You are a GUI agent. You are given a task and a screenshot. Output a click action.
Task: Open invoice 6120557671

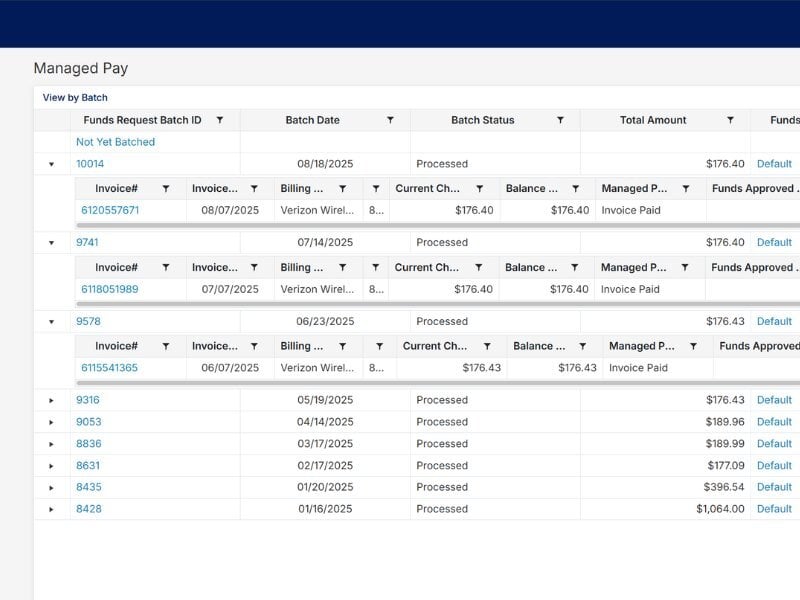(110, 210)
